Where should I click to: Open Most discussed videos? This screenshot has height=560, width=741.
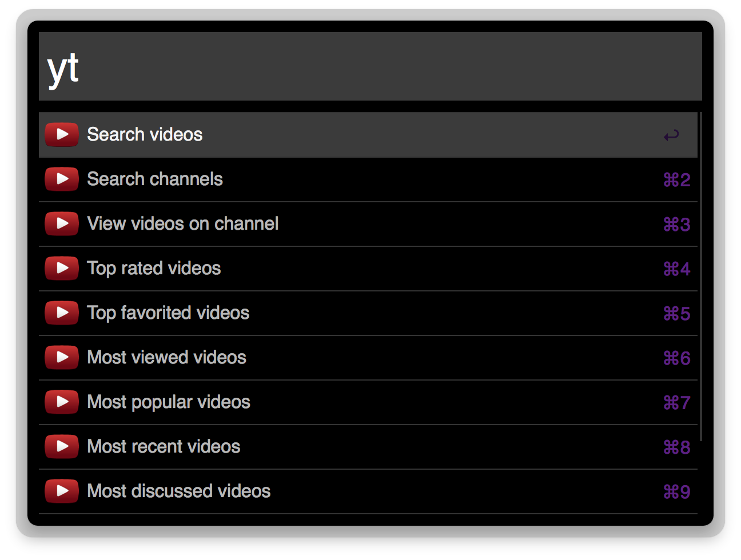click(368, 491)
